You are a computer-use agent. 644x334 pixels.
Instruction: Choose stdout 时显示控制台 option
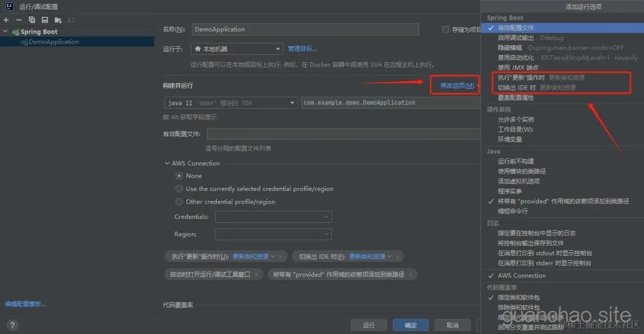pos(562,253)
